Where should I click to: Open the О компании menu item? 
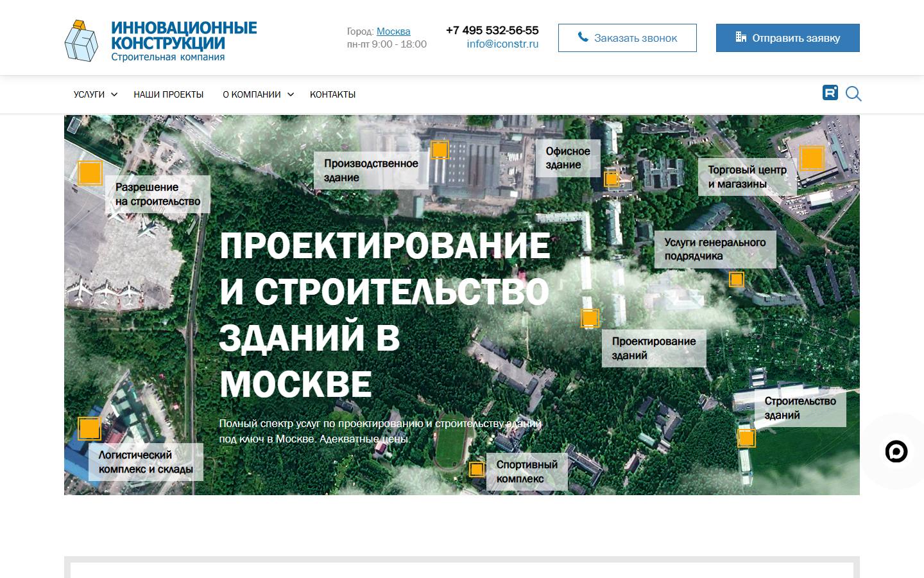pos(252,94)
